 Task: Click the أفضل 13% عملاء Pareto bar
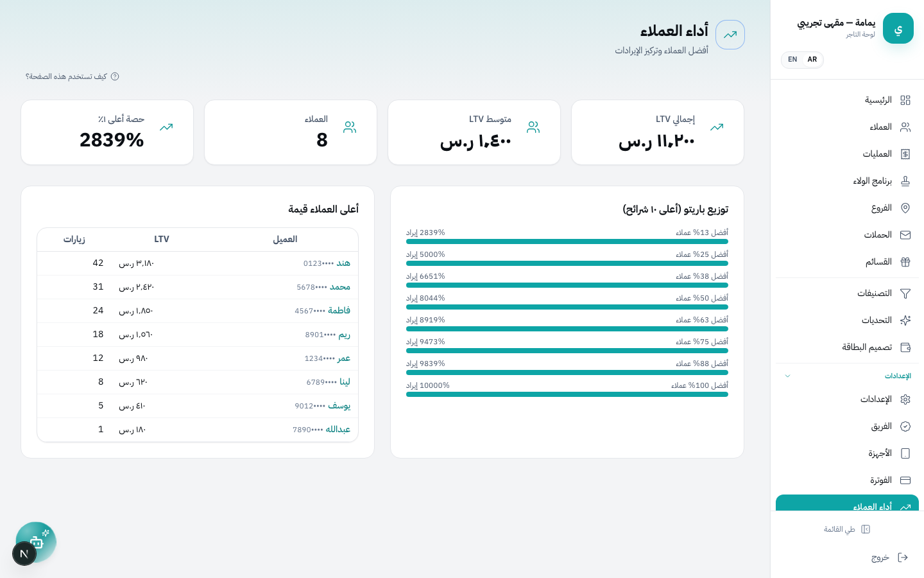point(567,241)
